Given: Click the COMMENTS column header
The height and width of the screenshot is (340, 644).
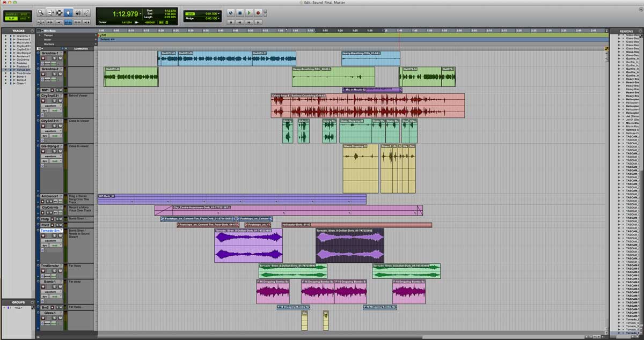Looking at the screenshot, I should click(x=81, y=49).
